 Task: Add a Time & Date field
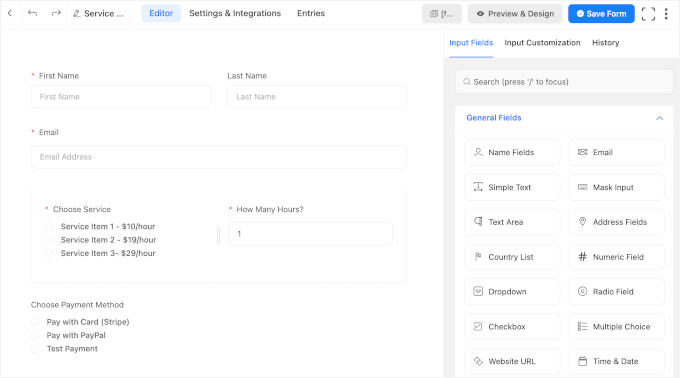point(616,361)
